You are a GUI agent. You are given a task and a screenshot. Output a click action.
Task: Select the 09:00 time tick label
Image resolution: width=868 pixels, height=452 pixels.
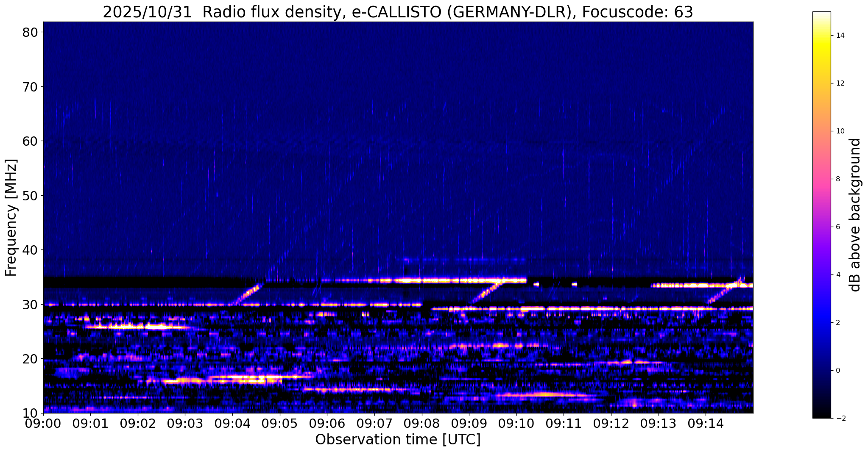[x=43, y=423]
